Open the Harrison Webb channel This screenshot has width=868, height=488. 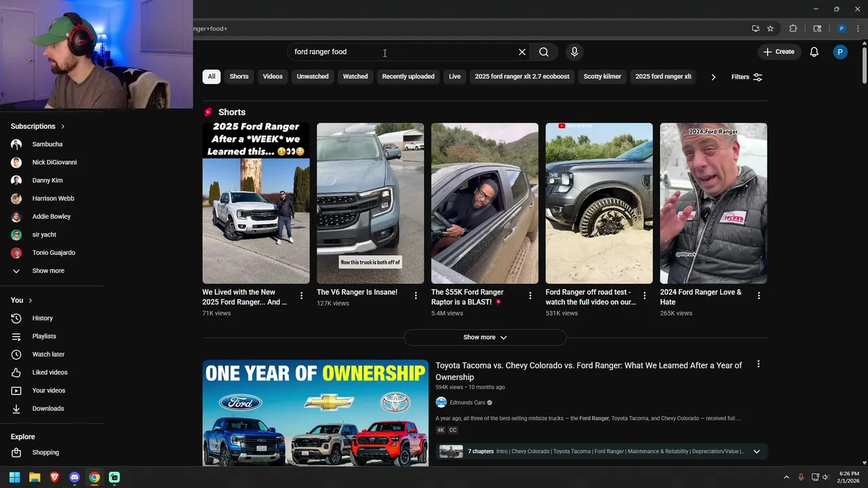[52, 199]
